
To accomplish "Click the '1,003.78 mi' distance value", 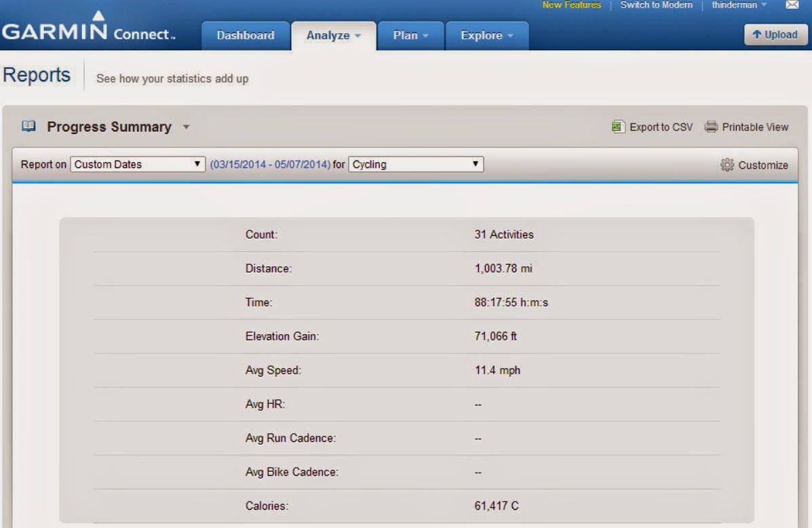I will click(x=503, y=268).
